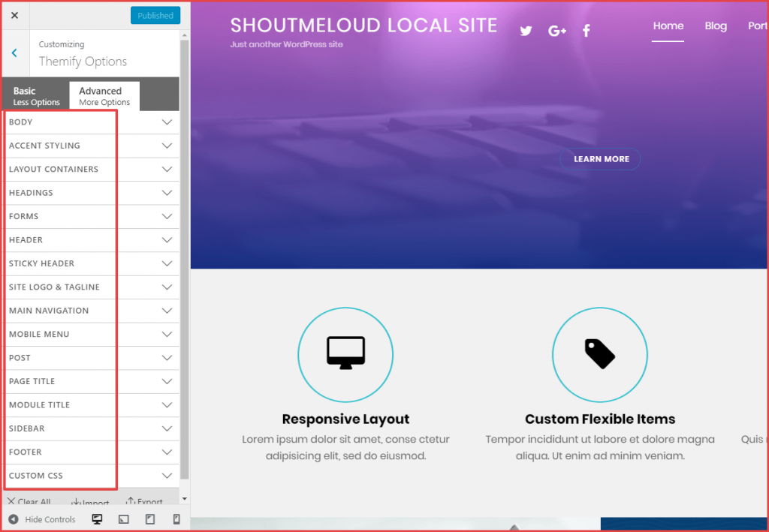769x532 pixels.
Task: Expand the Header section
Action: (91, 239)
